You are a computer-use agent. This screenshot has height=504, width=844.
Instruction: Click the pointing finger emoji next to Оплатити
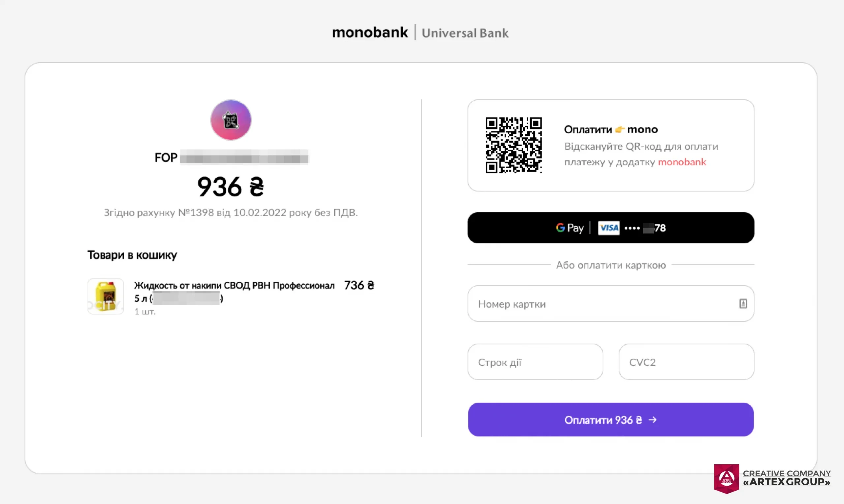click(620, 129)
